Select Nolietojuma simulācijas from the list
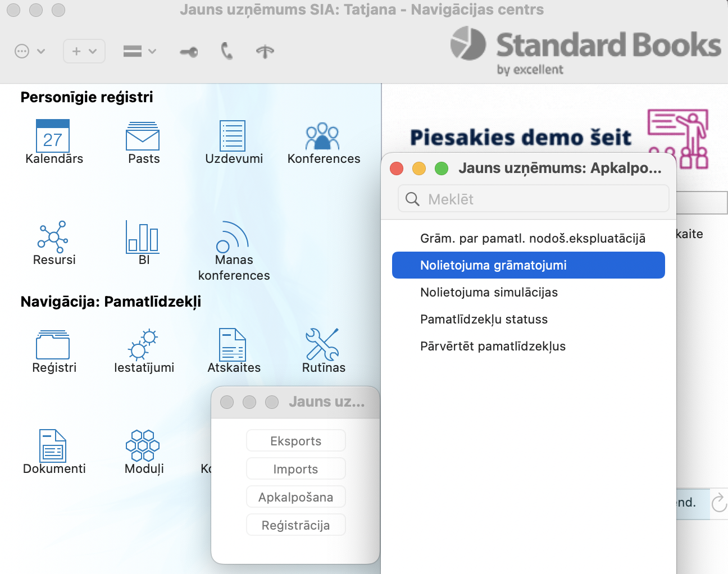Image resolution: width=728 pixels, height=574 pixels. pos(489,292)
